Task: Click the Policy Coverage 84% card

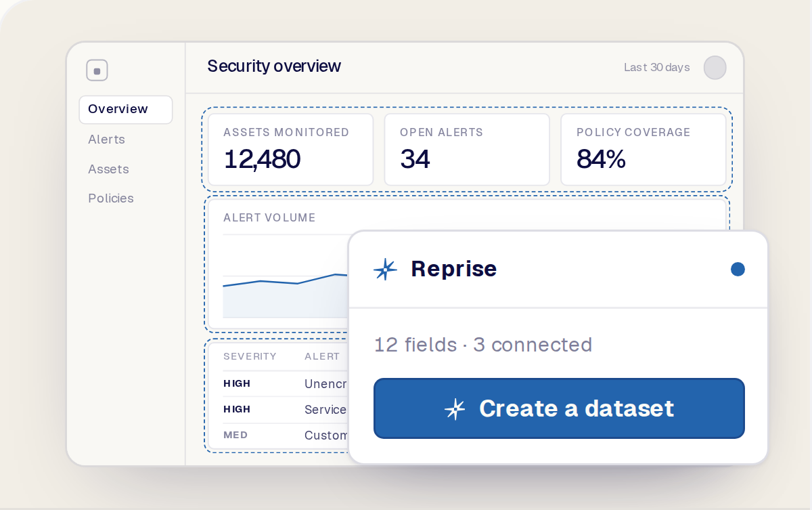Action: tap(644, 150)
